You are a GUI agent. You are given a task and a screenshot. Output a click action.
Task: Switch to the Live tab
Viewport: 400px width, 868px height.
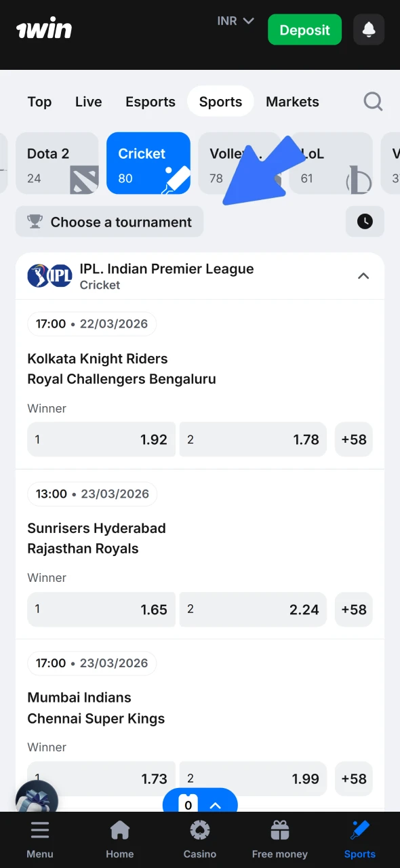88,101
